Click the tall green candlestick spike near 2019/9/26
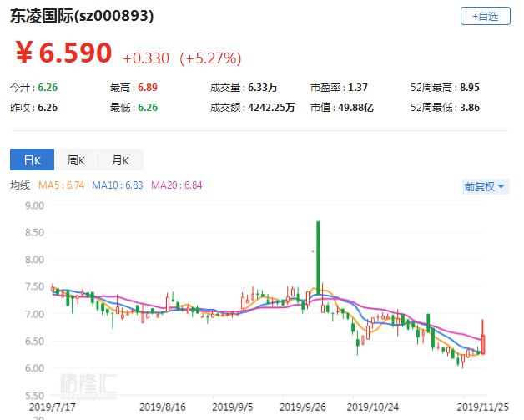This screenshot has height=420, width=524. tap(318, 257)
